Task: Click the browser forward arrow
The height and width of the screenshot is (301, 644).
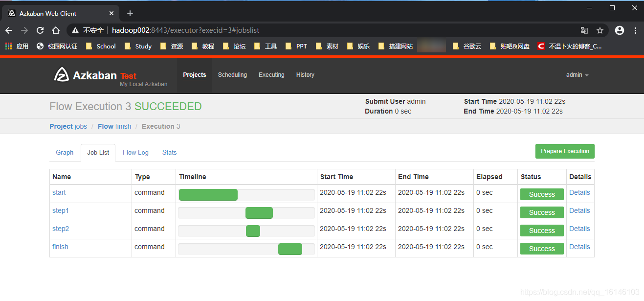Action: pyautogui.click(x=24, y=30)
